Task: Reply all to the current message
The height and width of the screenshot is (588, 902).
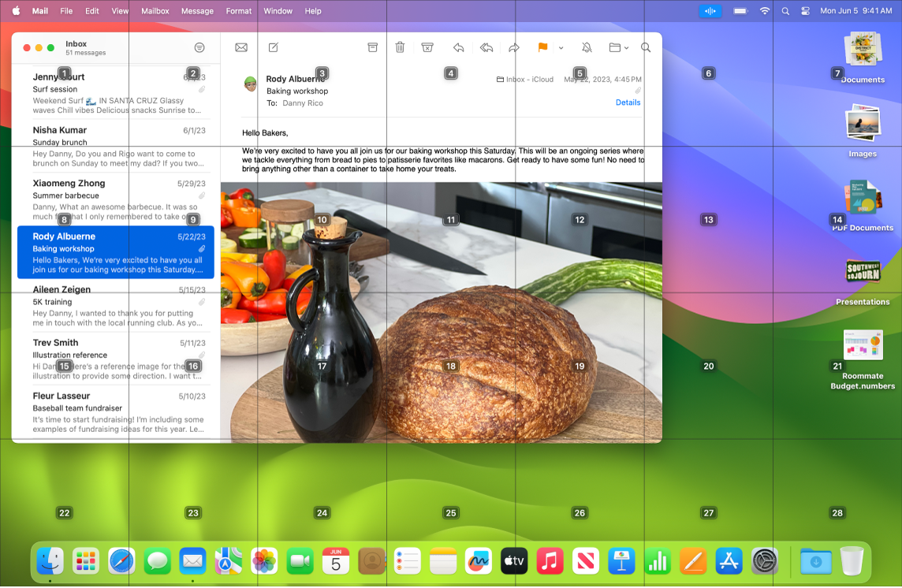Action: point(486,47)
